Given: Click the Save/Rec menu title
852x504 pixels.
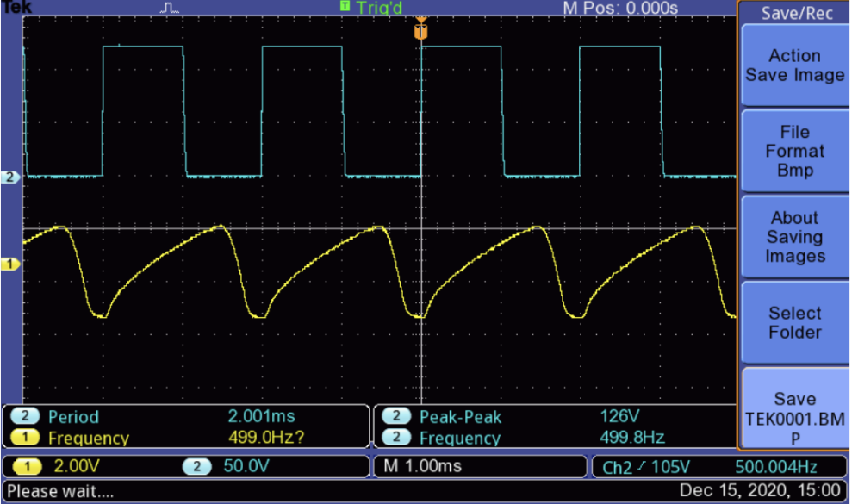Looking at the screenshot, I should point(797,13).
